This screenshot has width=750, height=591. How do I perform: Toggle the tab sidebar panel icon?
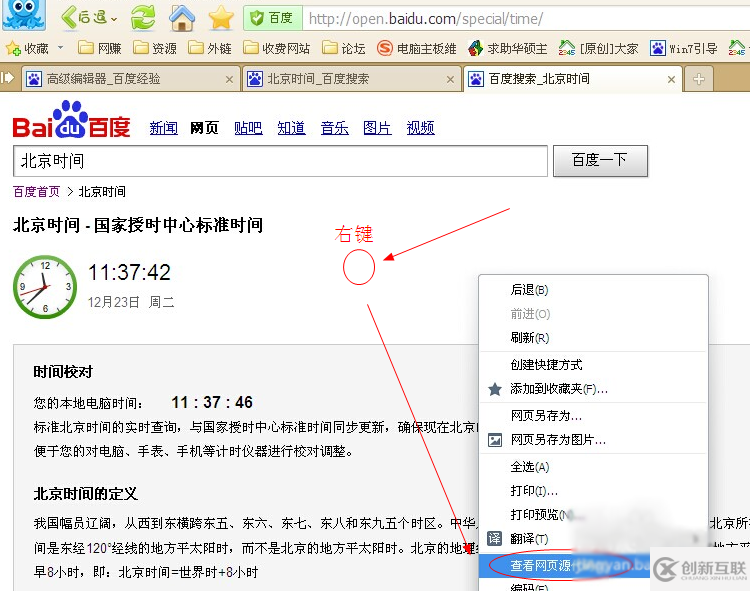8,77
